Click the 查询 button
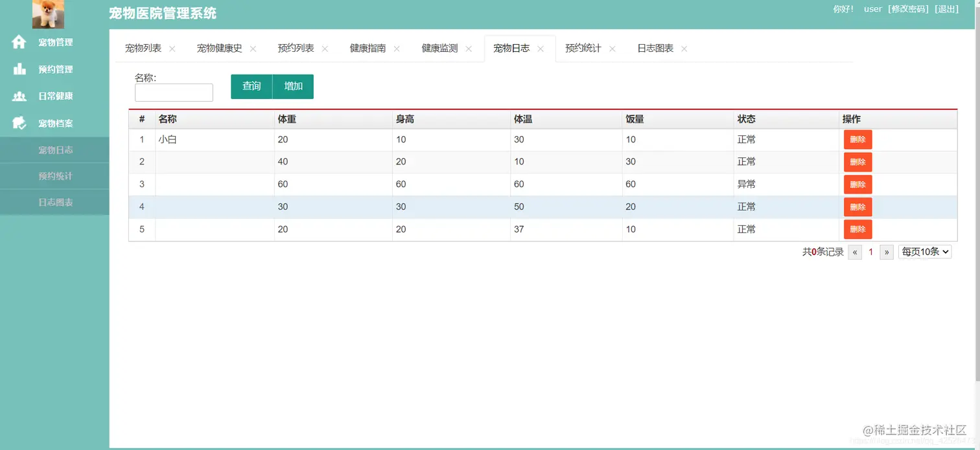Viewport: 980px width, 450px height. (x=251, y=87)
